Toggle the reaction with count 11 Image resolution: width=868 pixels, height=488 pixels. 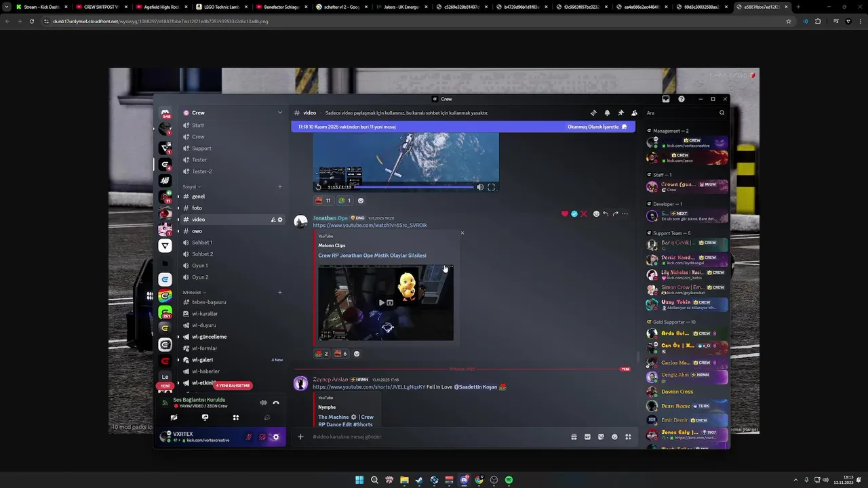(323, 201)
